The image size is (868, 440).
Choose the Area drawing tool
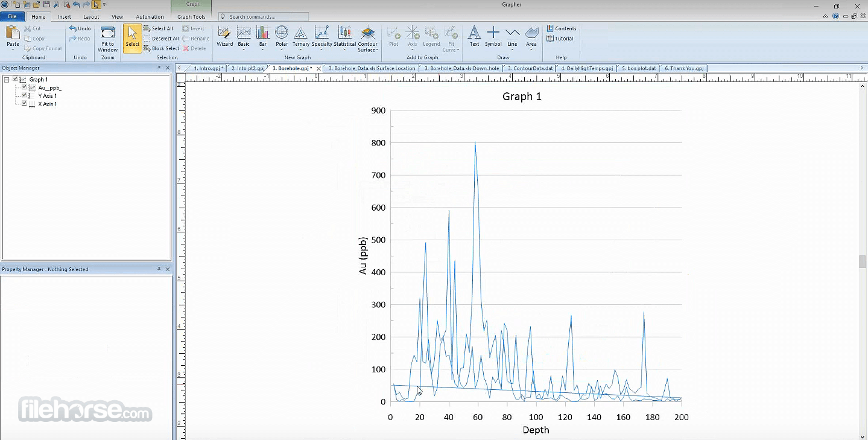tap(531, 36)
